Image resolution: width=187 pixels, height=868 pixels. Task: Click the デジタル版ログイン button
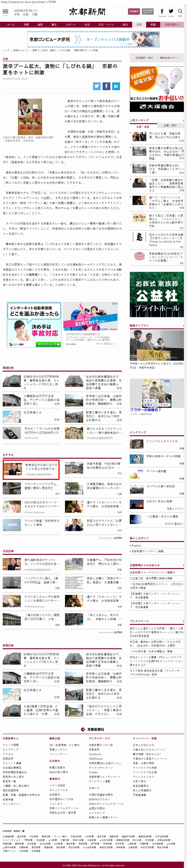click(148, 11)
